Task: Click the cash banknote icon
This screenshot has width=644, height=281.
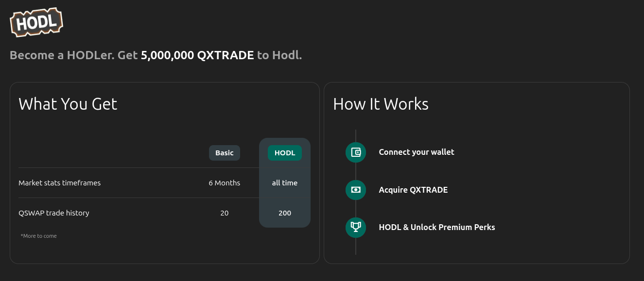Action: tap(356, 190)
